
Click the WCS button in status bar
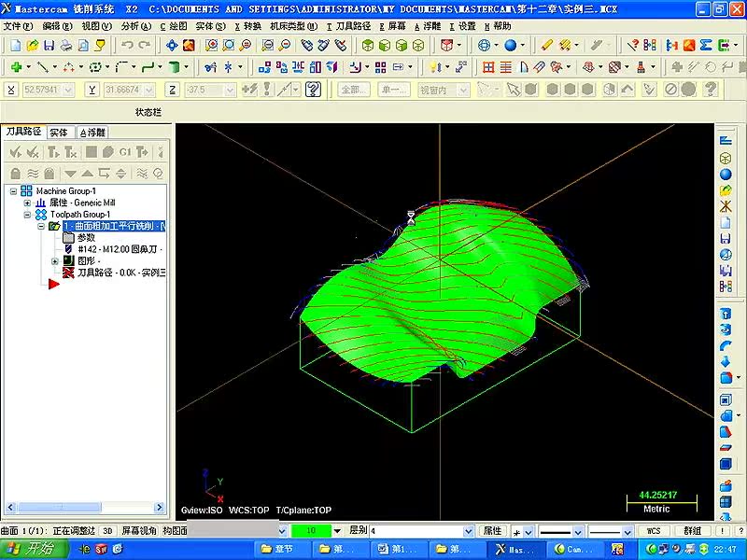[654, 531]
